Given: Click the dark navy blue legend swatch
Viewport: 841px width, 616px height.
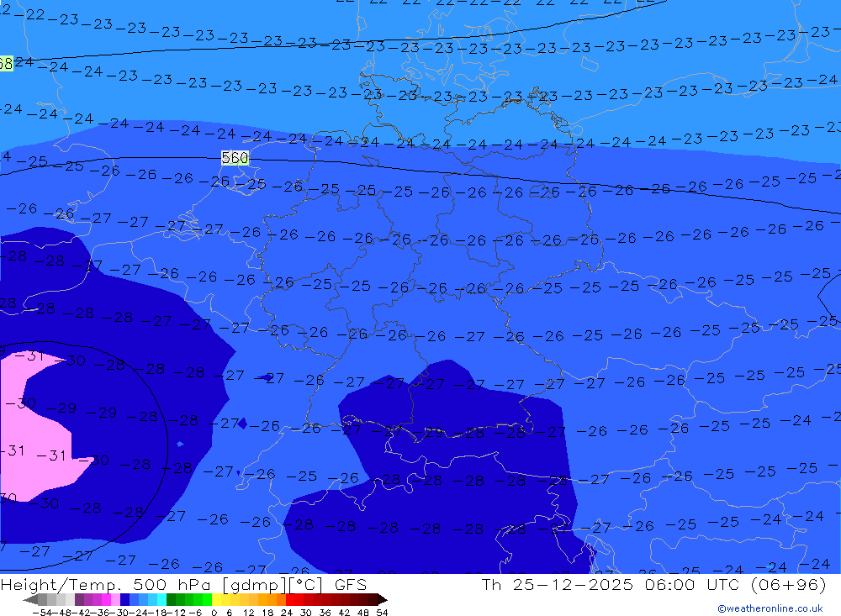Looking at the screenshot, I should [124, 599].
